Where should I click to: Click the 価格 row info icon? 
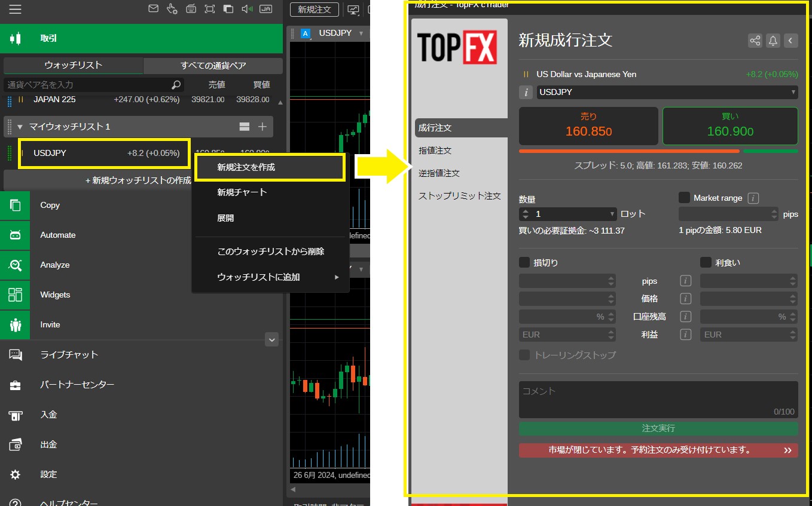click(686, 299)
